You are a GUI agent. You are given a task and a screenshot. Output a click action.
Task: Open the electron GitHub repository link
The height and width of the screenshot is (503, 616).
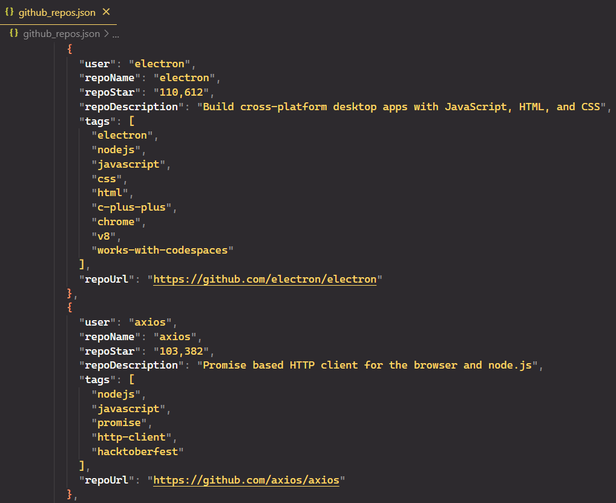tap(265, 279)
